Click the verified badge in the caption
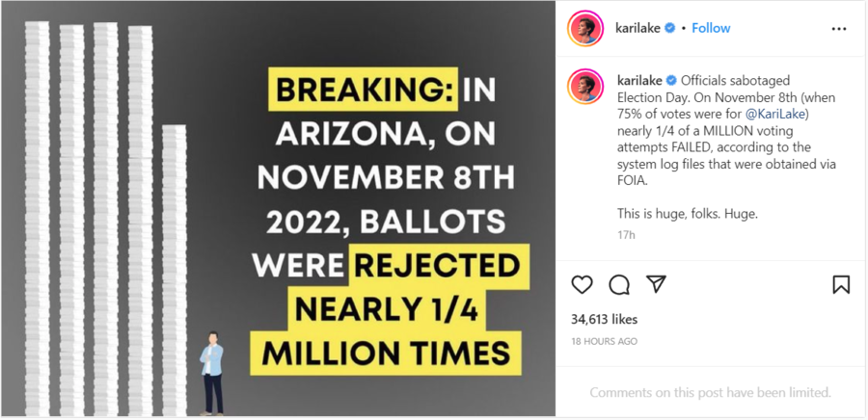 (x=671, y=81)
